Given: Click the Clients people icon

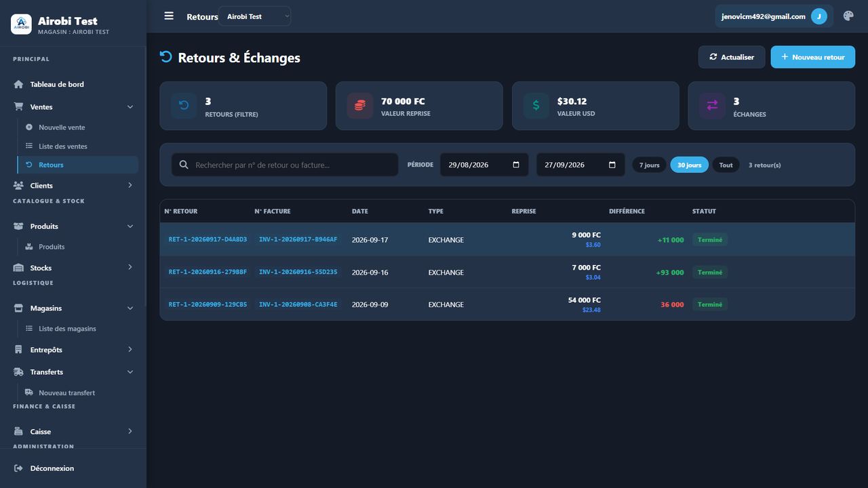Looking at the screenshot, I should [19, 186].
